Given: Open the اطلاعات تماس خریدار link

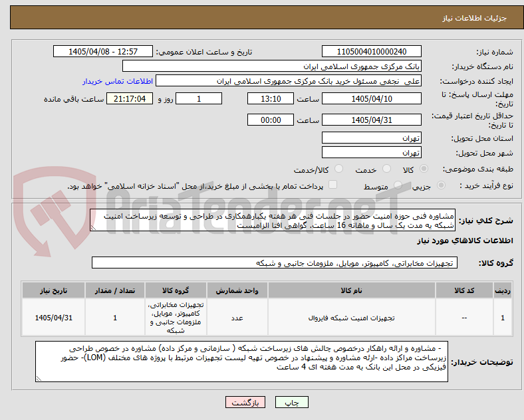Looking at the screenshot, I should tap(118, 81).
